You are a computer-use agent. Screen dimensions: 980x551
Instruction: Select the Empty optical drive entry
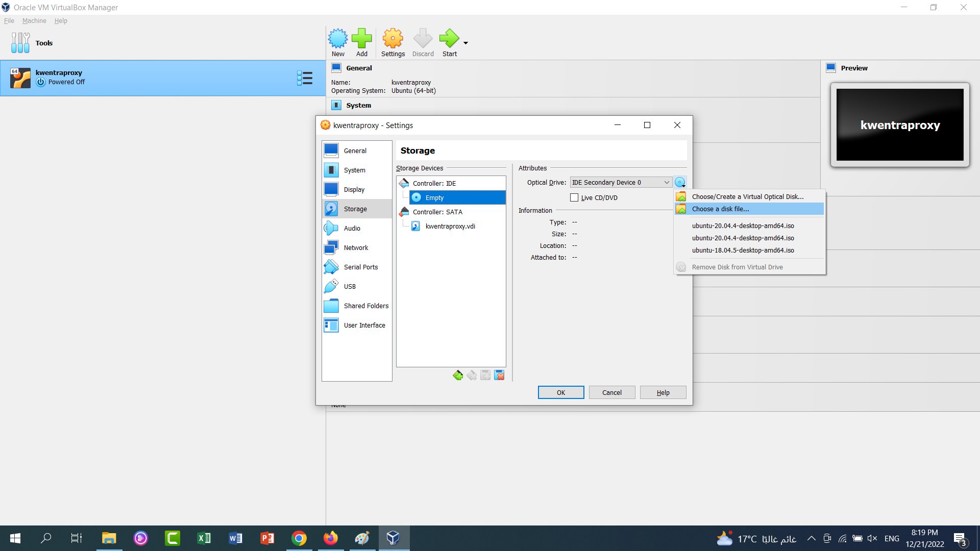click(457, 197)
